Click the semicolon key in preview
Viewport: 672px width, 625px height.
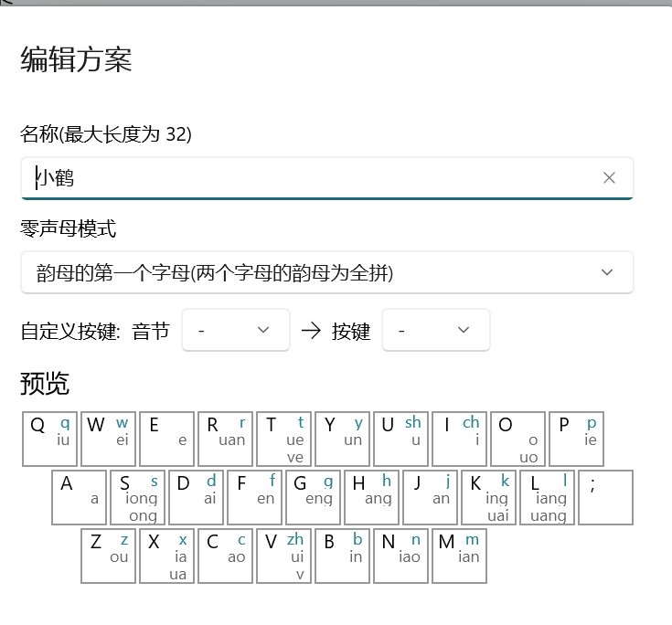[605, 497]
